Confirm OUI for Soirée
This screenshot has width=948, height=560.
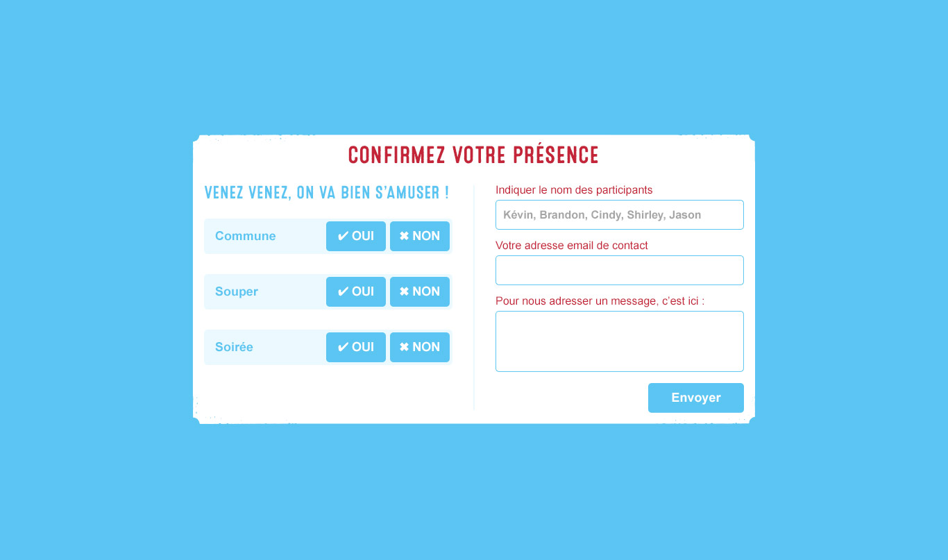pyautogui.click(x=356, y=347)
